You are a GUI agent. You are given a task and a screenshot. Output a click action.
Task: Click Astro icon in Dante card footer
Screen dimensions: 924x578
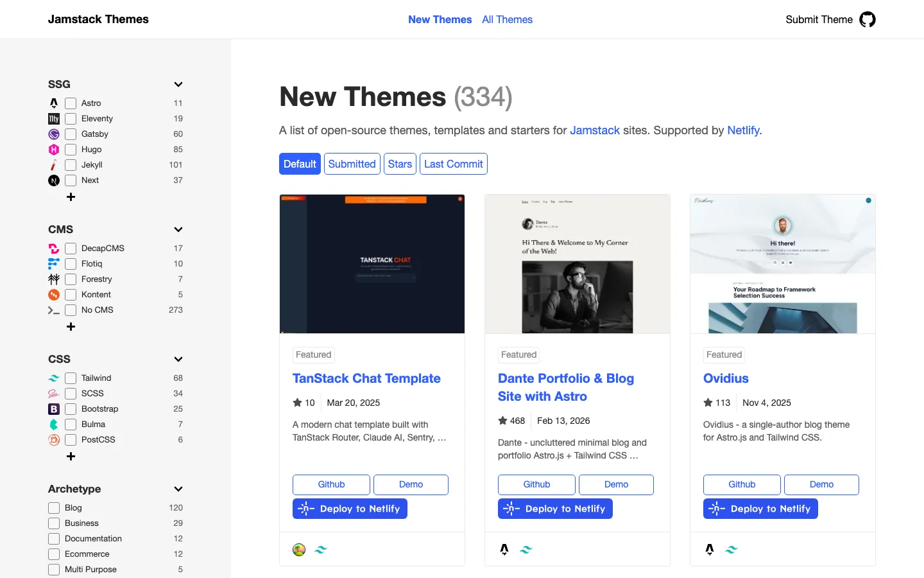pyautogui.click(x=504, y=549)
